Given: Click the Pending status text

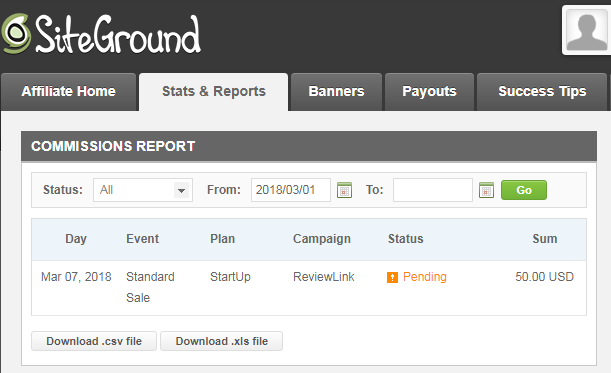Looking at the screenshot, I should click(x=425, y=277).
